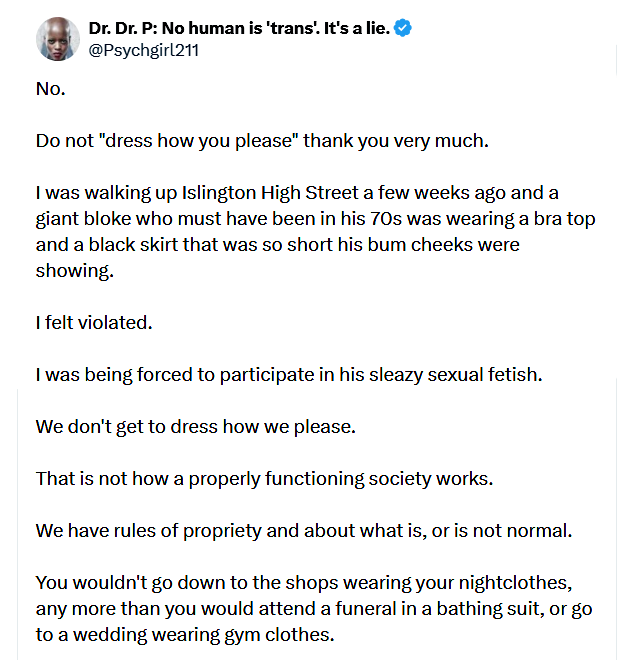Screen dimensions: 637x660
Task: Select the 'I felt violated.' sentence
Action: (94, 323)
